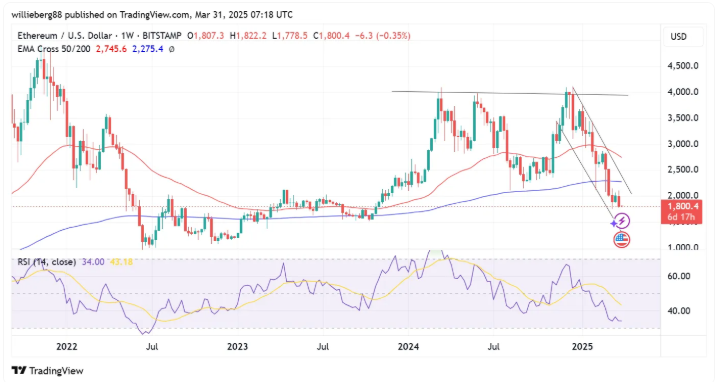The height and width of the screenshot is (382, 718).
Task: Click the 2025 label on the time axis
Action: [x=582, y=346]
